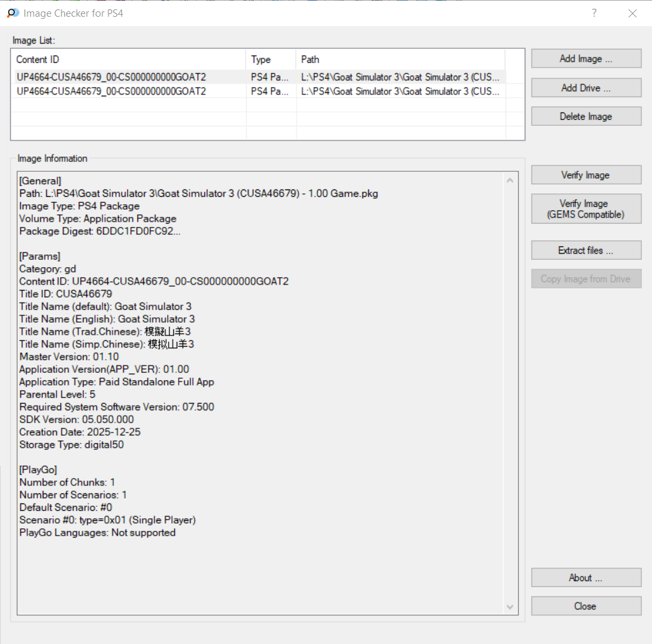Start verification with the Verify Image button

[586, 175]
